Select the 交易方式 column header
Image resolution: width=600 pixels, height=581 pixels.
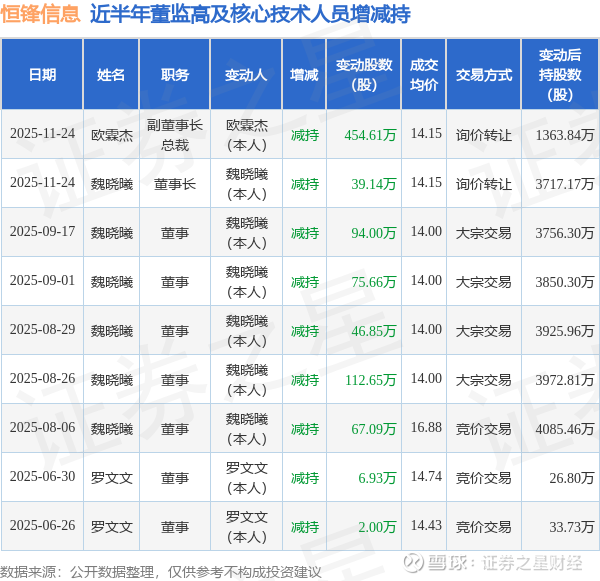pyautogui.click(x=484, y=75)
